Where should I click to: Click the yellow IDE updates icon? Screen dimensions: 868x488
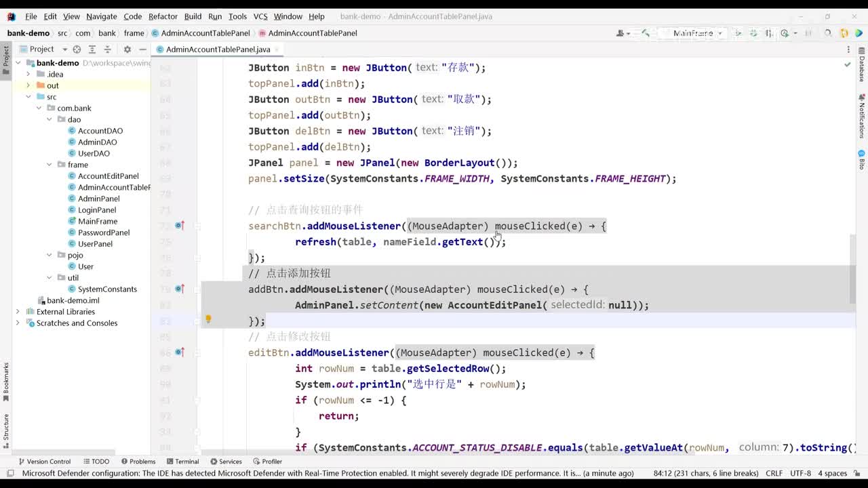(844, 33)
